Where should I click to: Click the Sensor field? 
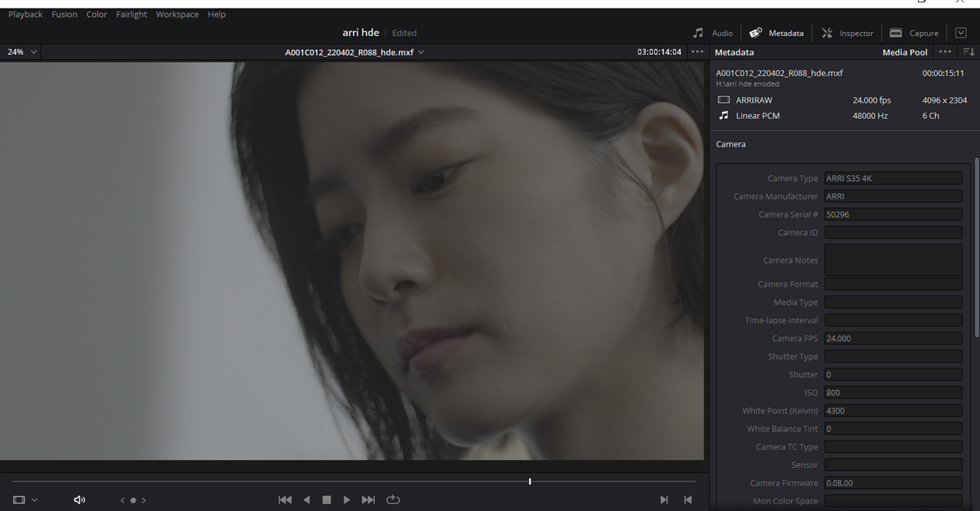click(893, 465)
